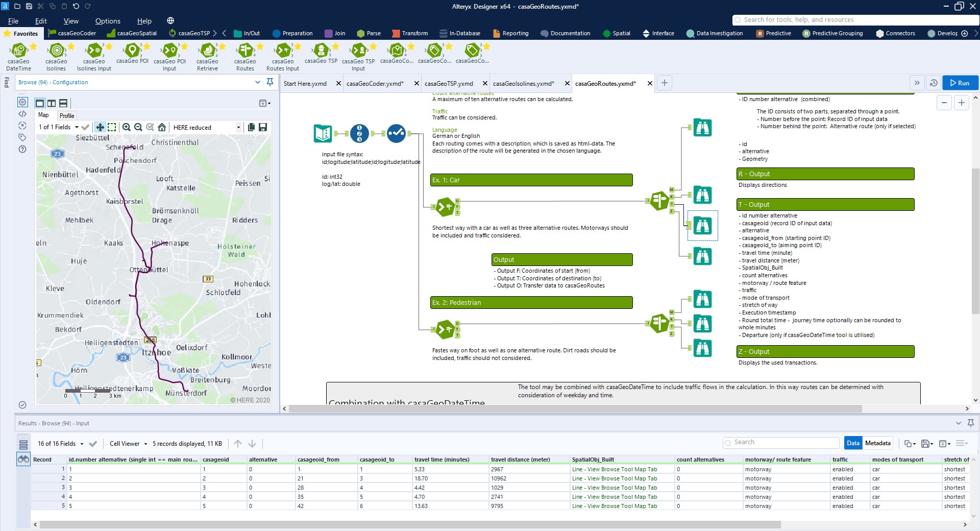
Task: Open the Options menu
Action: [x=108, y=21]
